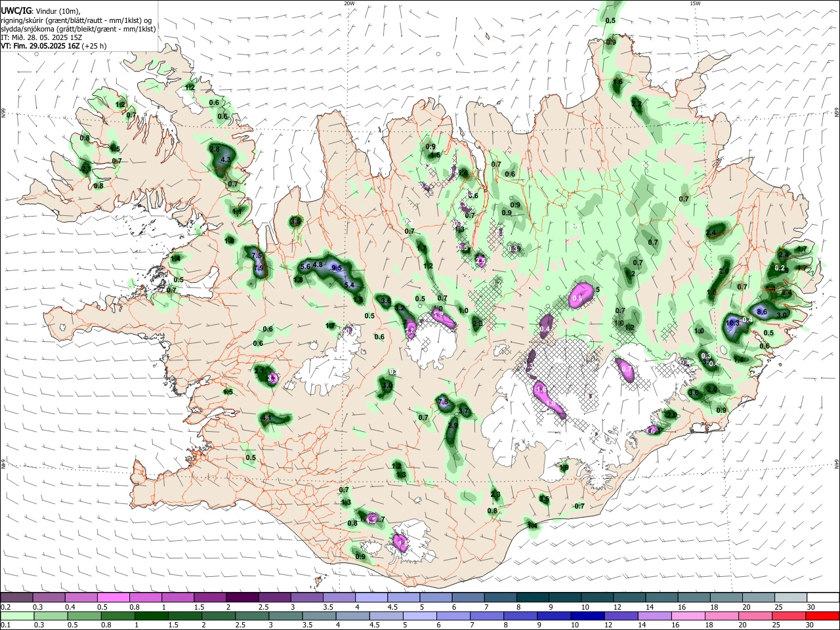Image resolution: width=840 pixels, height=630 pixels.
Task: Click the 4.3 precipitation value
Action: [226, 159]
